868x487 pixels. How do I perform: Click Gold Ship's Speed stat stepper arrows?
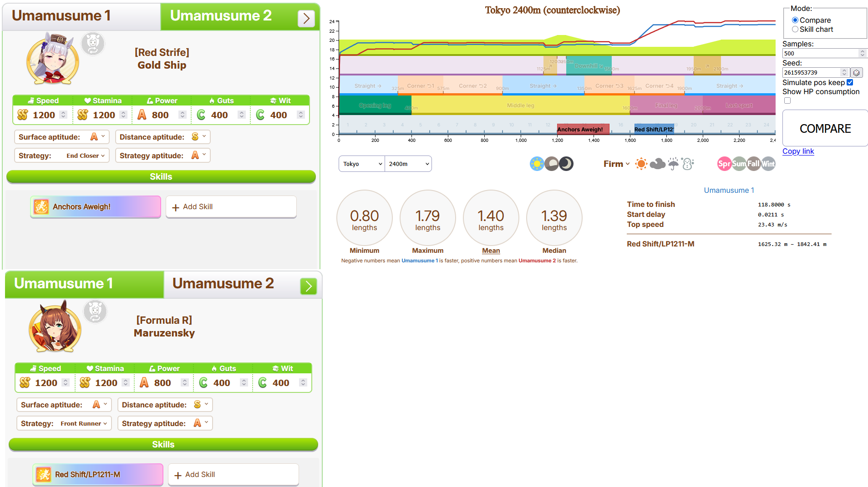tap(63, 115)
